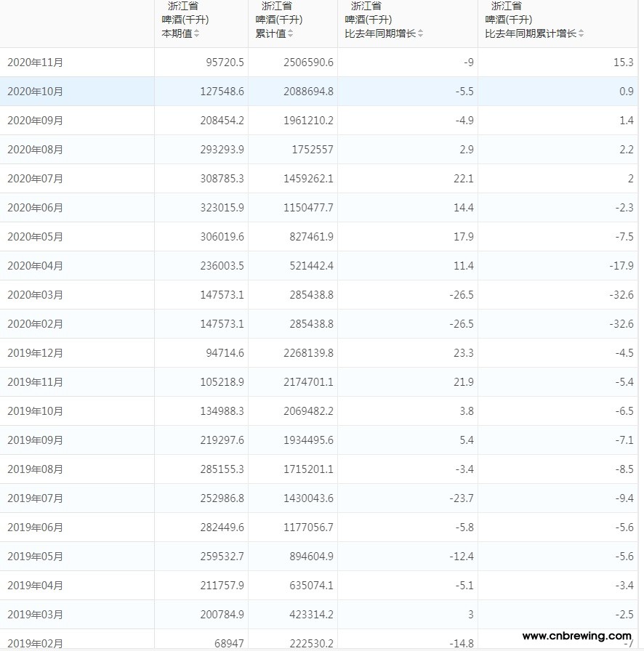Select the 2020年11月 row label
Image resolution: width=644 pixels, height=651 pixels.
click(35, 62)
